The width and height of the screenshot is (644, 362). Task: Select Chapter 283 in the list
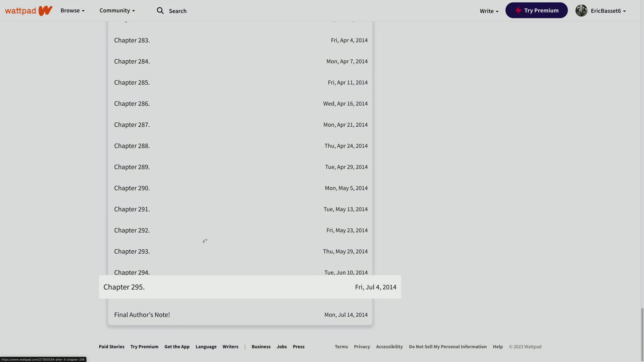tap(132, 40)
